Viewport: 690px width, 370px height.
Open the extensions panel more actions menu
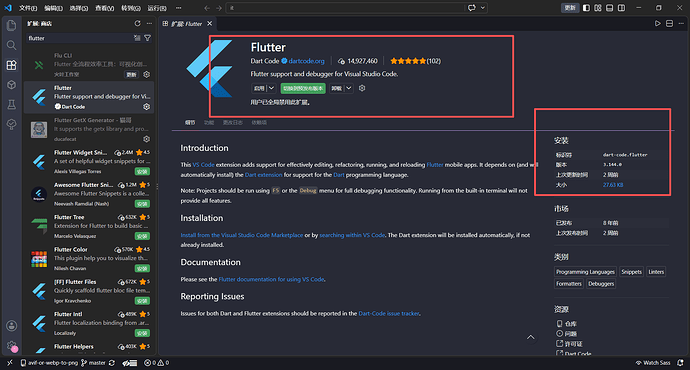pos(149,23)
